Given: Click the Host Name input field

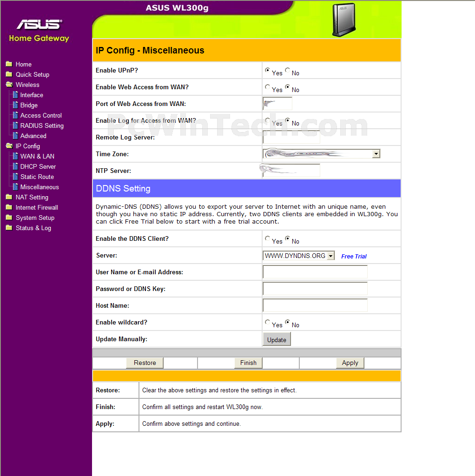Looking at the screenshot, I should [x=315, y=305].
